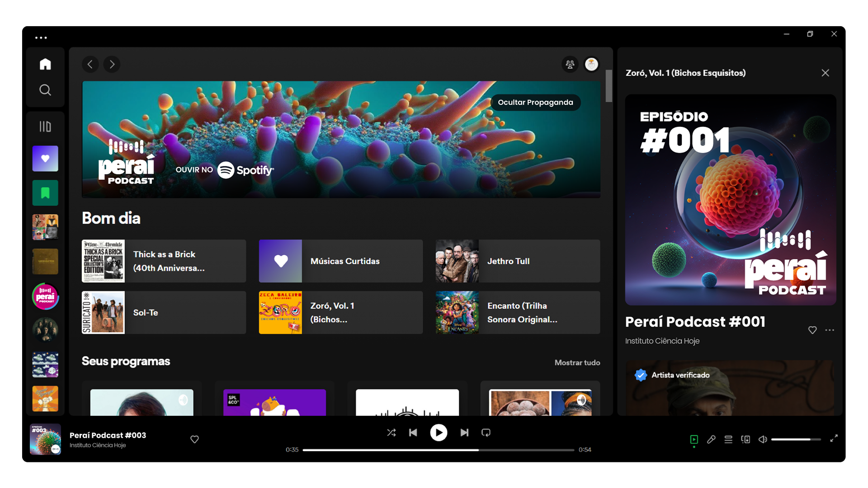
Task: Click the Mostrar tudo link
Action: point(577,362)
